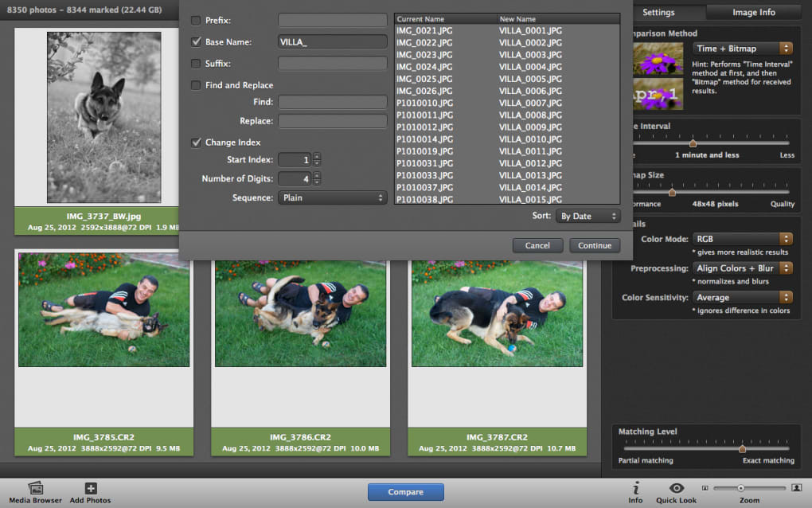This screenshot has width=812, height=508.
Task: Click new name VILLA_0008.JPG
Action: click(530, 115)
